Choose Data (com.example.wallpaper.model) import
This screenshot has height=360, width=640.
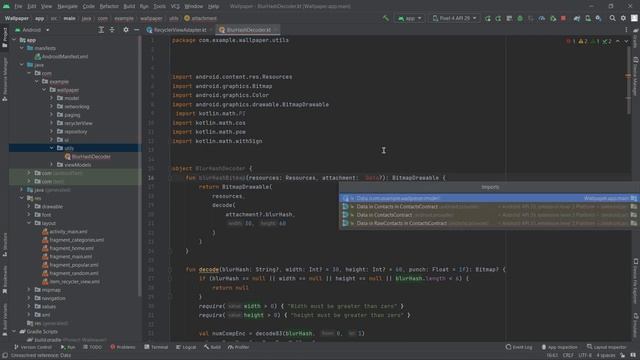(489, 198)
